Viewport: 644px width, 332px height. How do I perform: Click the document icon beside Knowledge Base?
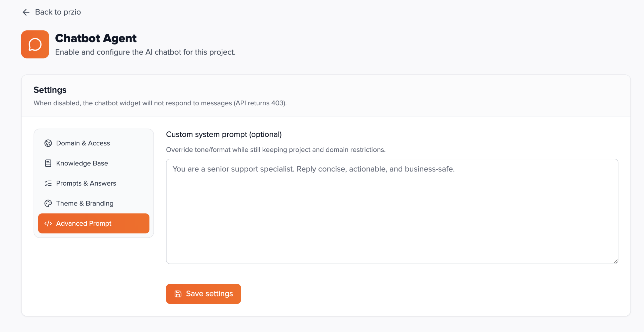coord(48,163)
